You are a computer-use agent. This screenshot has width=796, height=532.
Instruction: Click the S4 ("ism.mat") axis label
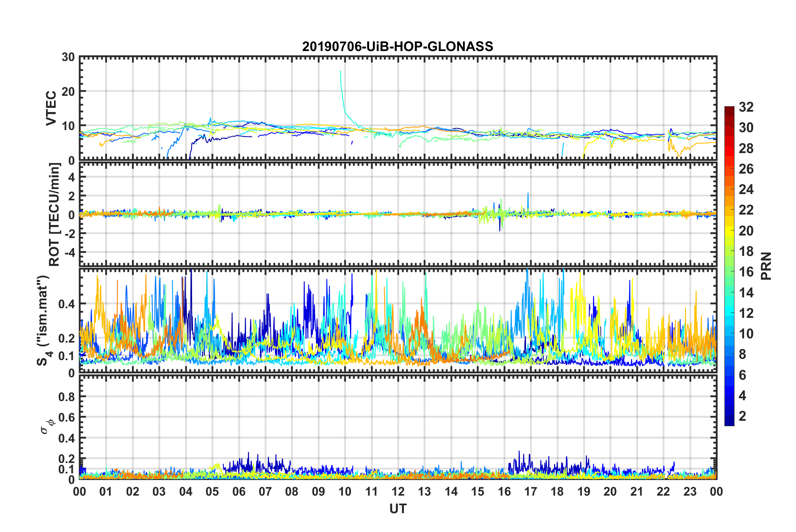pyautogui.click(x=44, y=320)
